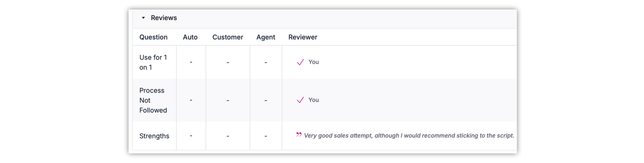644x163 pixels.
Task: Click 'You' reviewer in Process Not Followed row
Action: coord(313,100)
